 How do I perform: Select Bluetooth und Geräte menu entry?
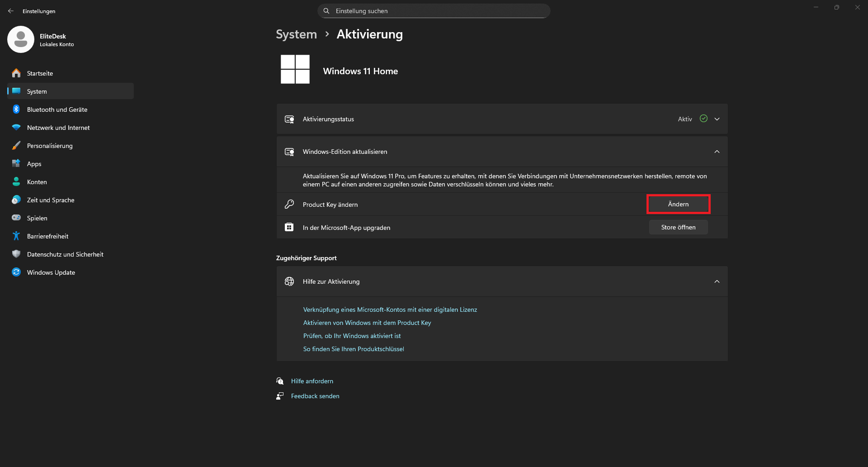click(x=71, y=109)
